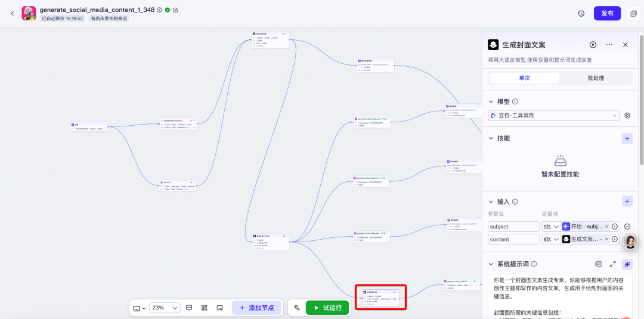The width and height of the screenshot is (644, 319).
Task: Click the 添加节点 add node button
Action: tap(256, 308)
